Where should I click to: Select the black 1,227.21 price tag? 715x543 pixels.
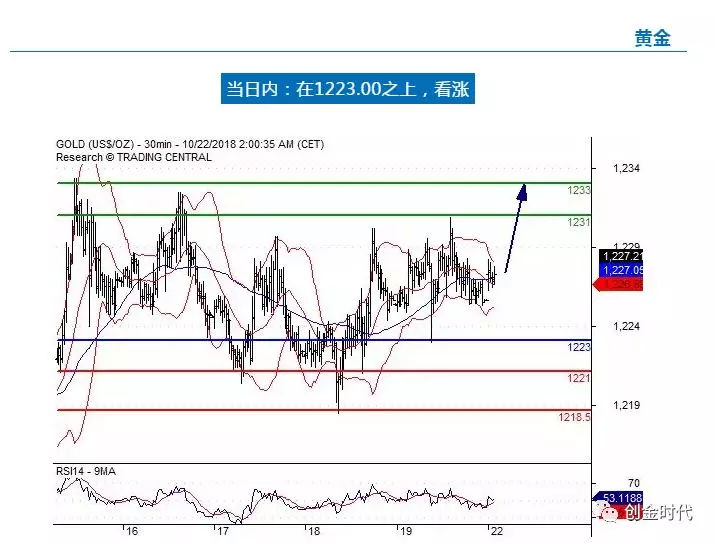pyautogui.click(x=621, y=256)
